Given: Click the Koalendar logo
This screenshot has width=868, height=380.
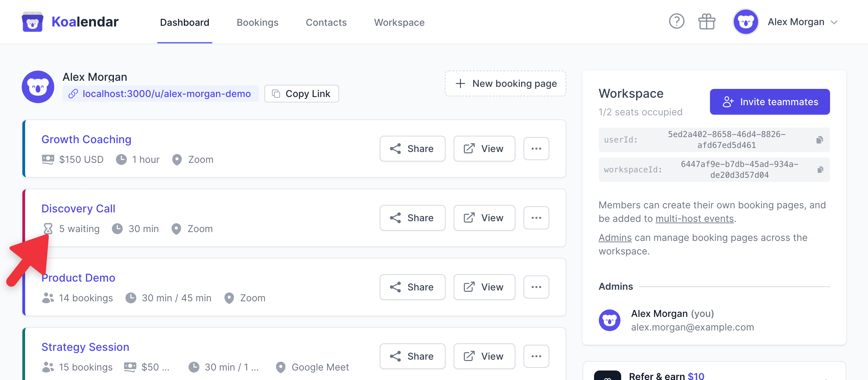Looking at the screenshot, I should pyautogui.click(x=70, y=22).
